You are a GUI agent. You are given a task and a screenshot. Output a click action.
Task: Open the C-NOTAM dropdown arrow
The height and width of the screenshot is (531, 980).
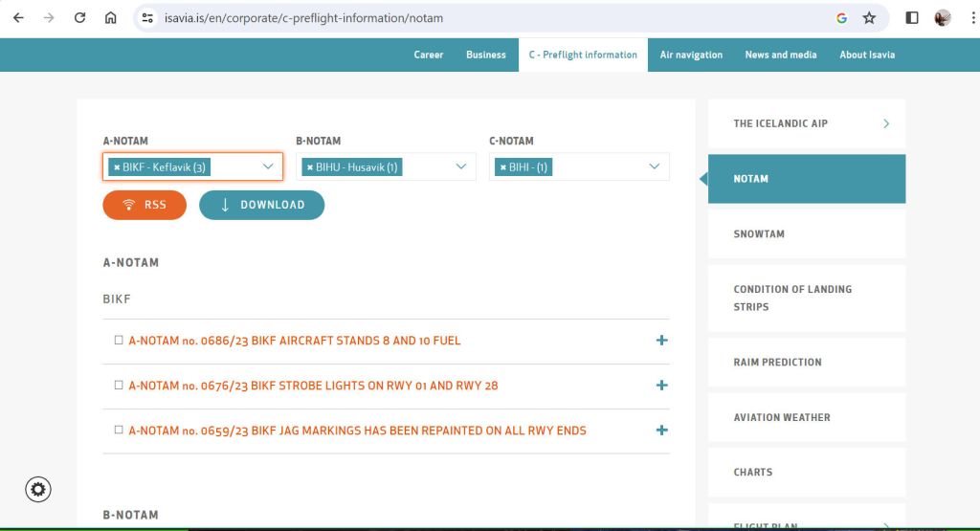click(x=655, y=166)
